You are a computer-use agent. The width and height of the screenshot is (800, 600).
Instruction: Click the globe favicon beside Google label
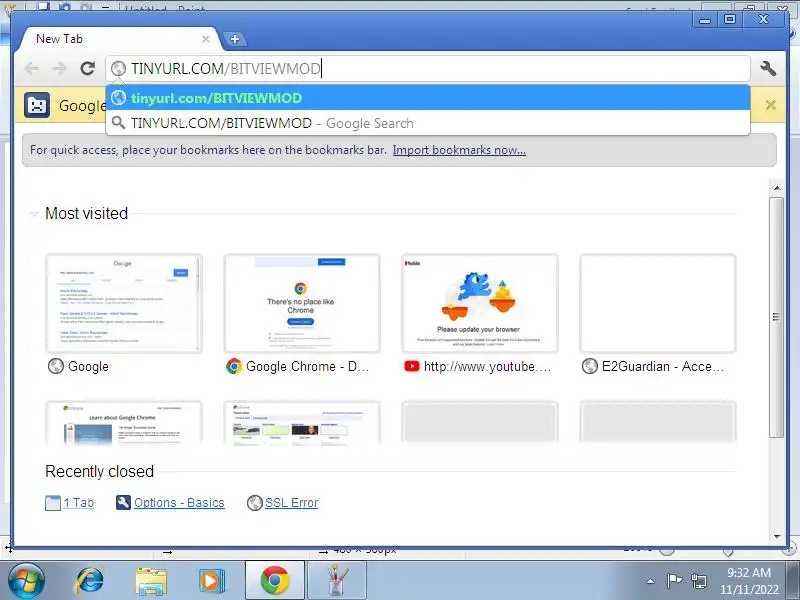click(56, 366)
